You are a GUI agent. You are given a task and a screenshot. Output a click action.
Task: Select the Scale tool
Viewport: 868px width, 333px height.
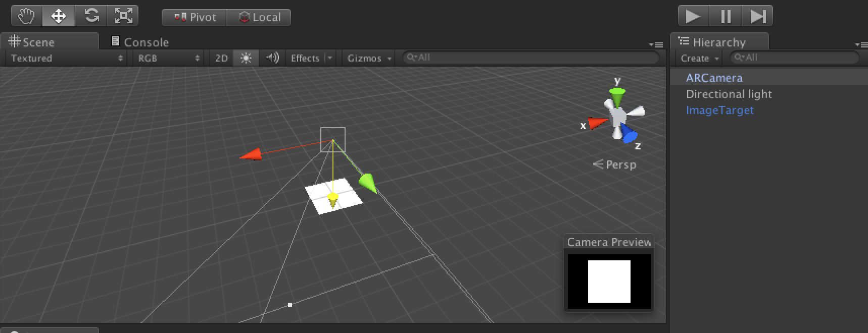(123, 17)
